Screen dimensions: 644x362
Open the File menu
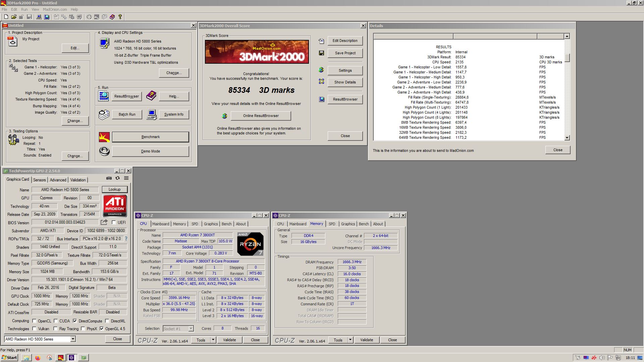pos(4,9)
